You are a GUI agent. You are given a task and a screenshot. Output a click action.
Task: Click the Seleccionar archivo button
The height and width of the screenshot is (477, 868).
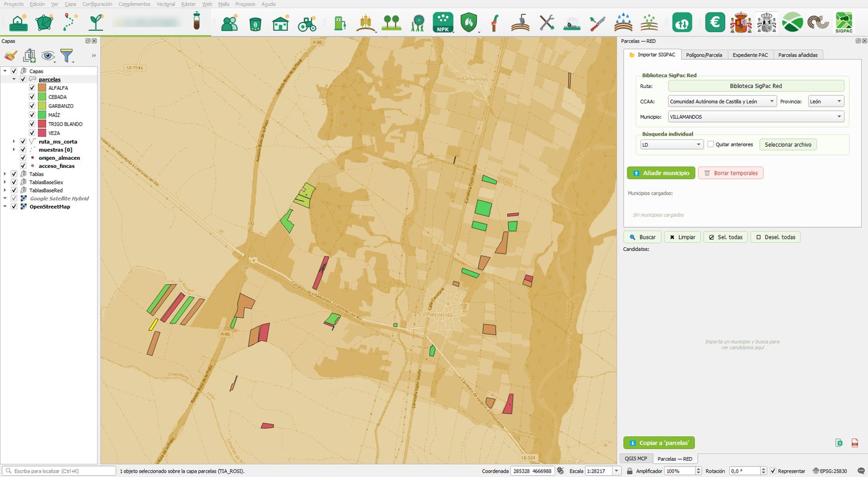tap(788, 144)
